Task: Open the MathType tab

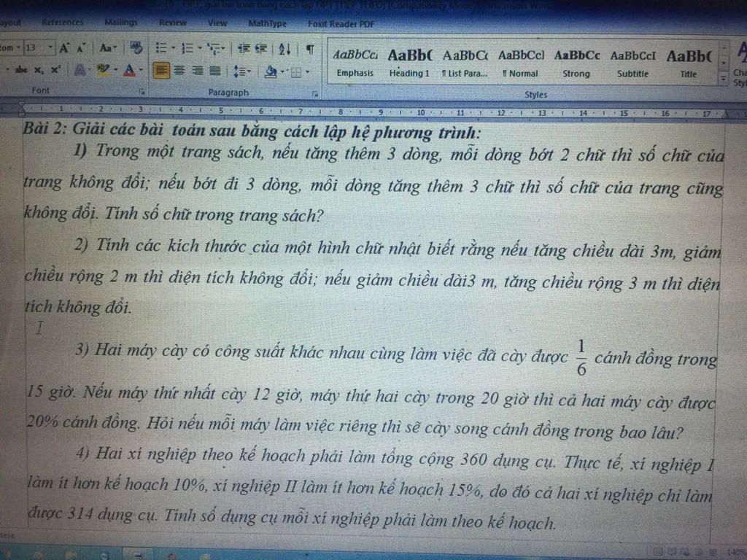Action: pyautogui.click(x=267, y=23)
